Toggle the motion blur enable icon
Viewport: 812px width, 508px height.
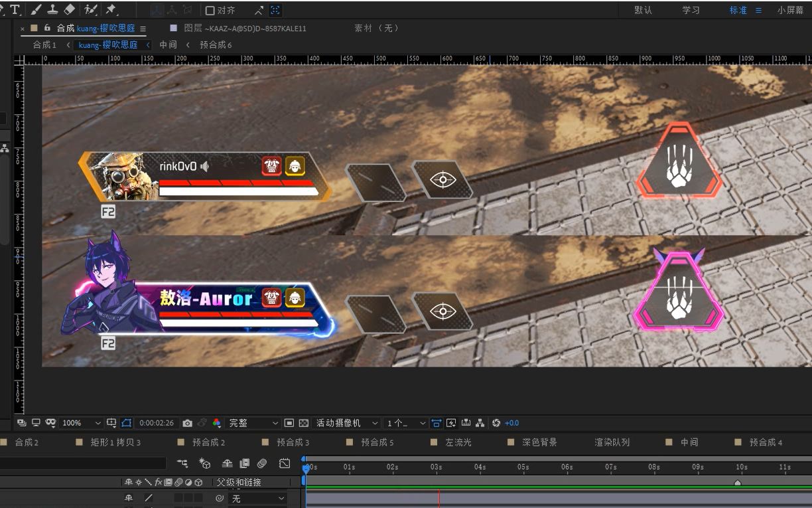pos(262,464)
